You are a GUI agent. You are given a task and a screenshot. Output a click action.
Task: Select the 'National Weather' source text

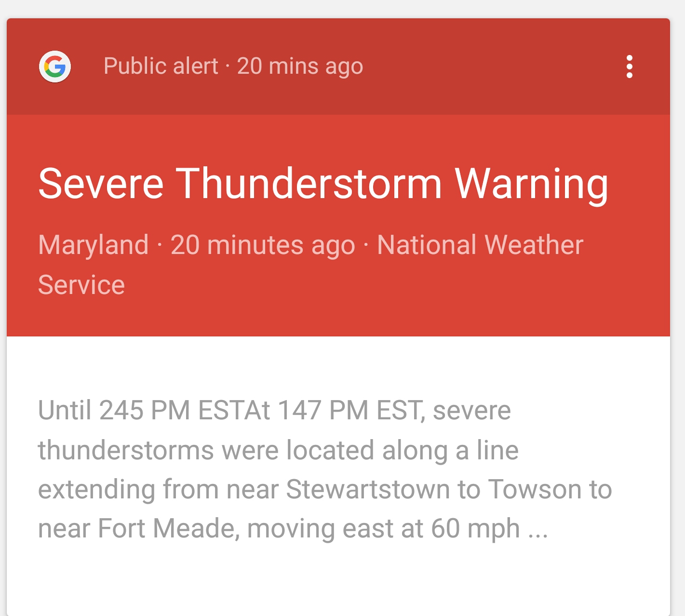[x=480, y=244]
